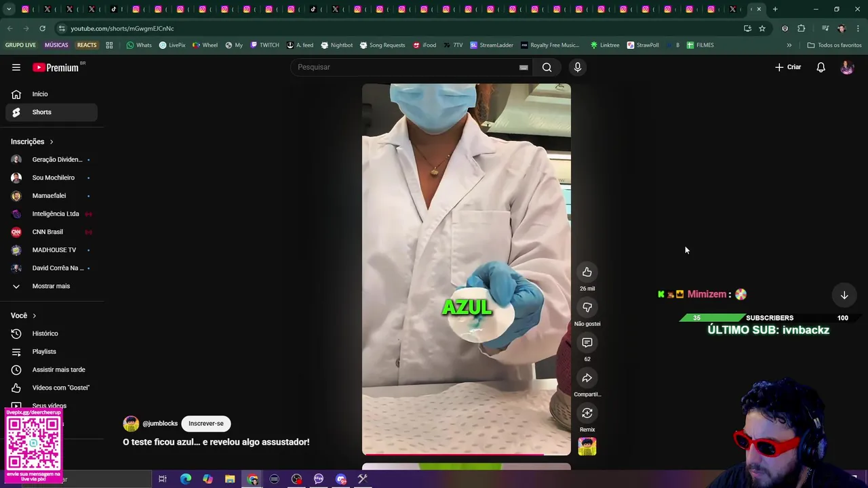
Task: Open Geração Dividendos subscription
Action: pos(52,159)
